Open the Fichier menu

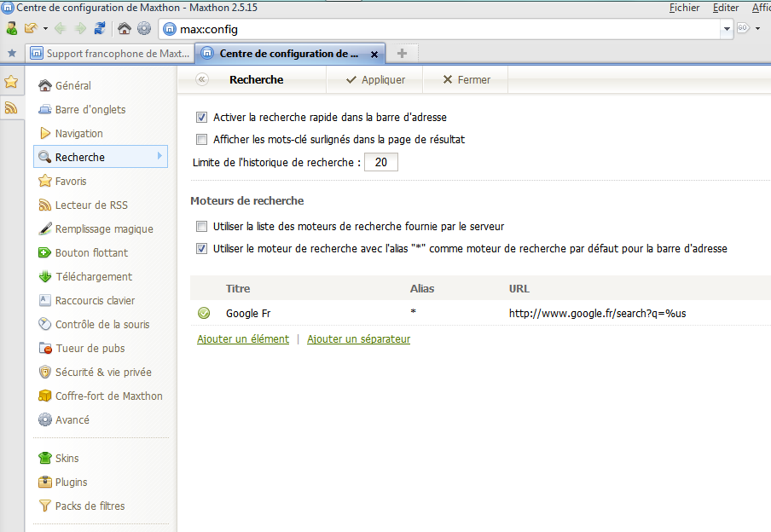click(x=684, y=8)
